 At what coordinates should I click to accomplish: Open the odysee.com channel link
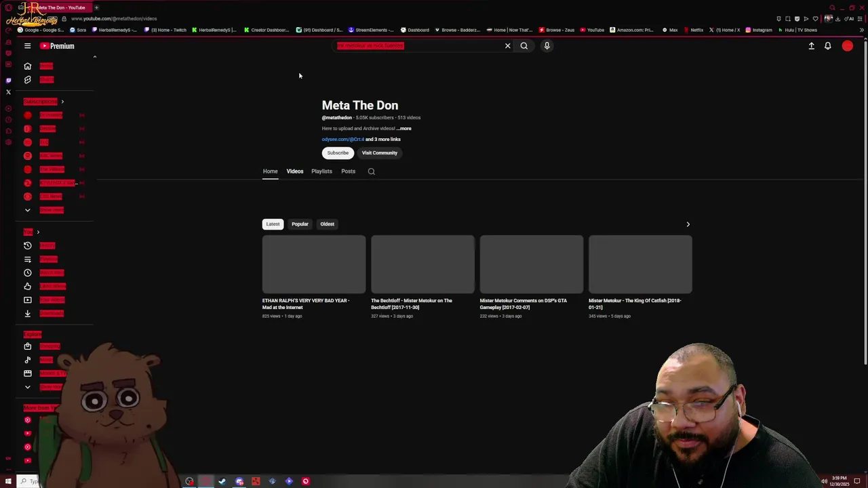[343, 140]
